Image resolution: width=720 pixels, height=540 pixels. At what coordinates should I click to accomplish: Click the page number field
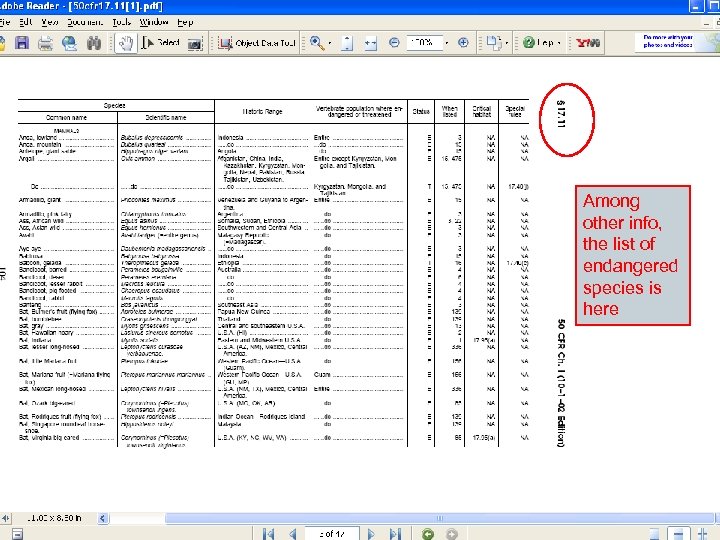tap(332, 534)
